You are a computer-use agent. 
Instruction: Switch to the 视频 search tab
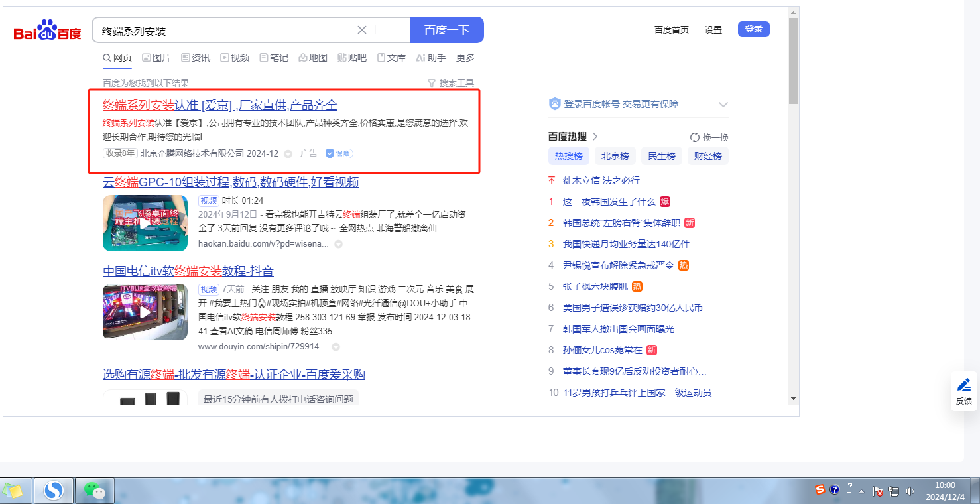tap(235, 58)
